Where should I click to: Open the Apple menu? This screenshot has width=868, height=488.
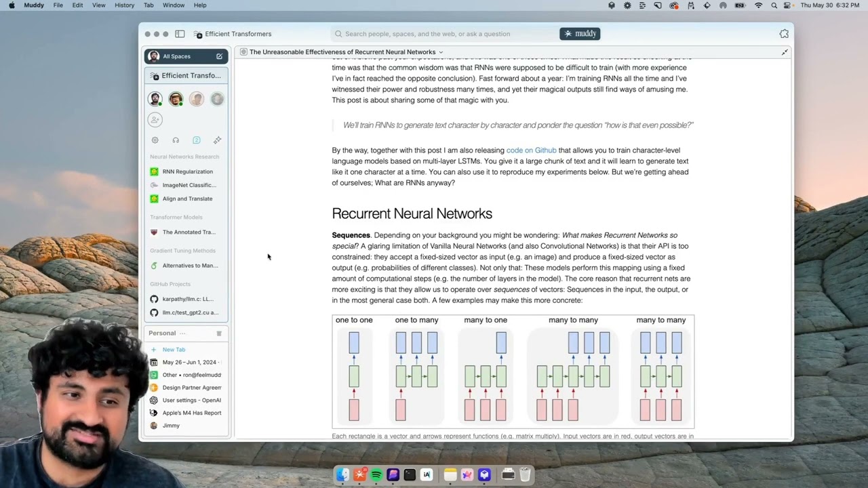click(12, 5)
